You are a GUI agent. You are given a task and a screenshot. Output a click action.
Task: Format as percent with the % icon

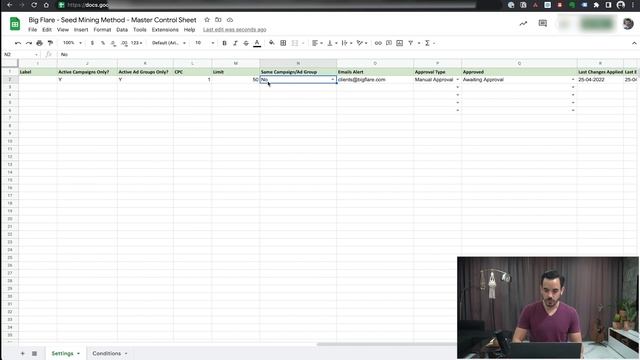103,43
